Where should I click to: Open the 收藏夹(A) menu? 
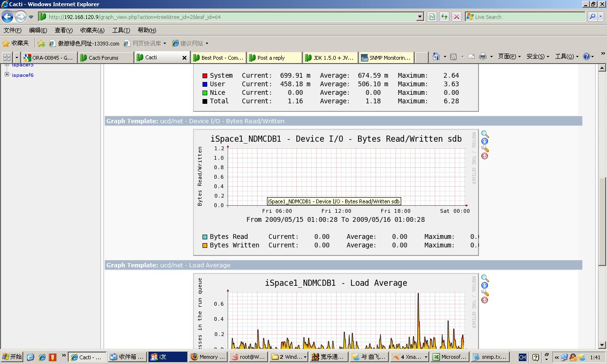[92, 30]
